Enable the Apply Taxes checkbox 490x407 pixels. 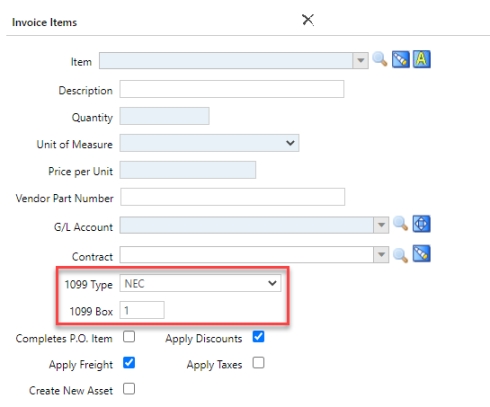click(258, 363)
